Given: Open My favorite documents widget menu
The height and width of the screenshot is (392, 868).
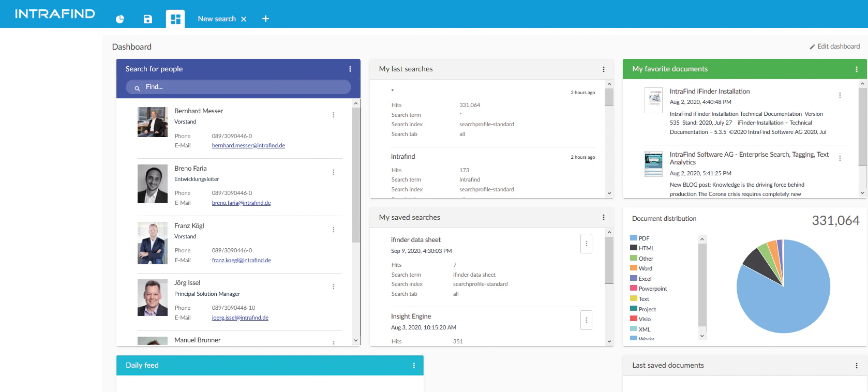Looking at the screenshot, I should point(856,69).
